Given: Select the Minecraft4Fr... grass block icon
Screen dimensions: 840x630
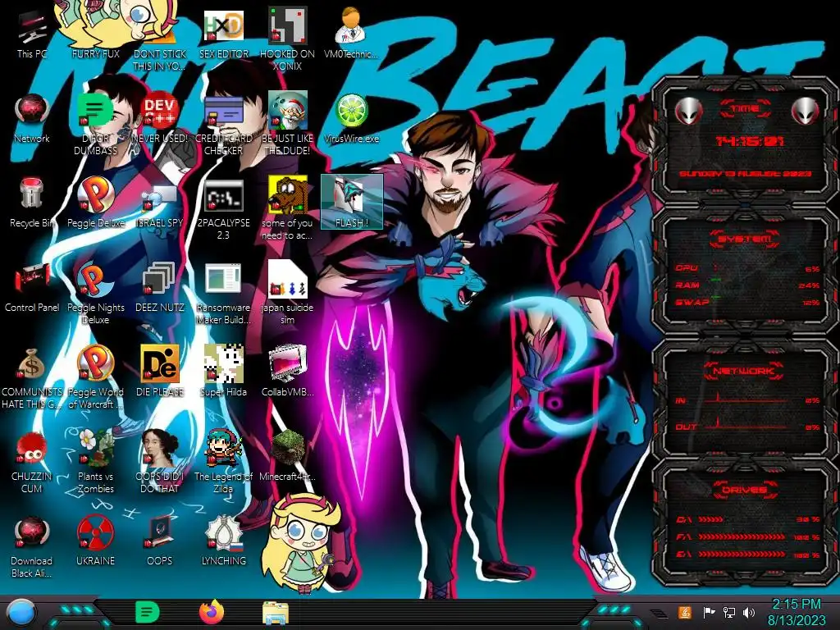Looking at the screenshot, I should [x=288, y=455].
